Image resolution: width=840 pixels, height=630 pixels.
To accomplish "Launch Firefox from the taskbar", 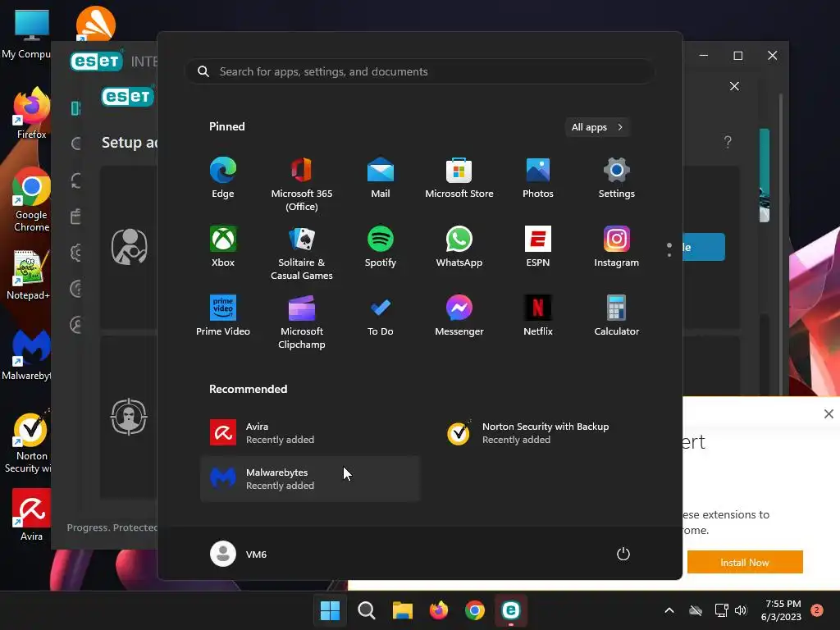I will (439, 610).
